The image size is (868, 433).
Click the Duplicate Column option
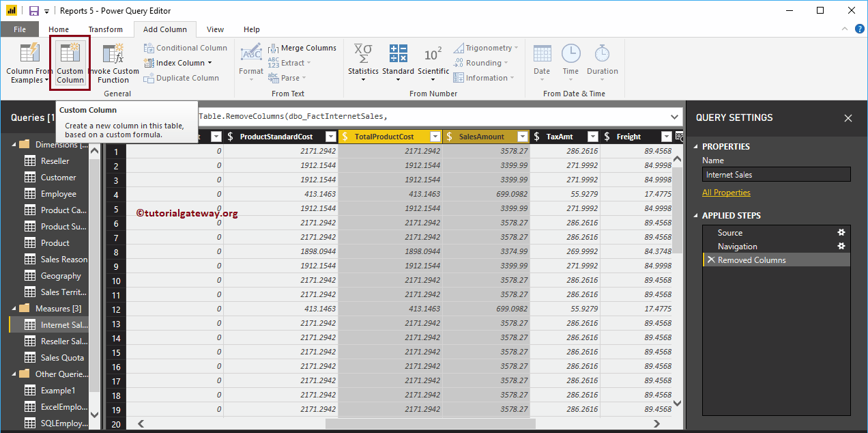click(x=181, y=78)
